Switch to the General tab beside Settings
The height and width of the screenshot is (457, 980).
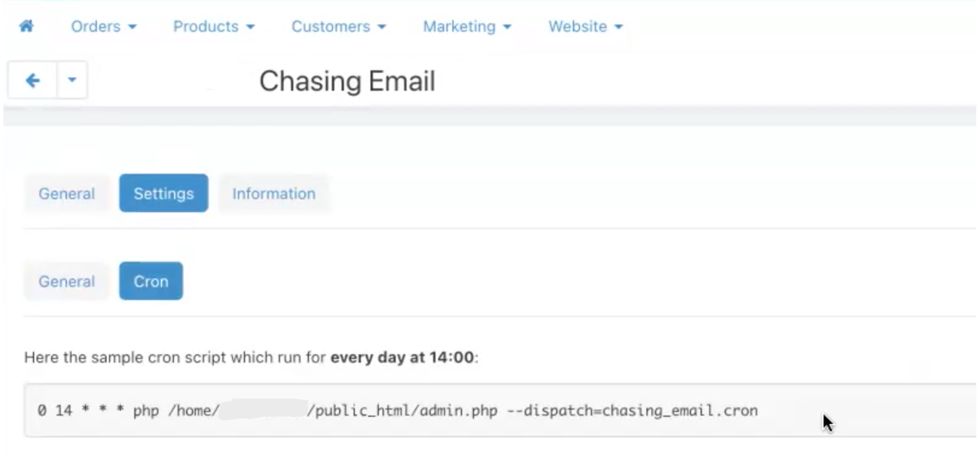(x=67, y=194)
